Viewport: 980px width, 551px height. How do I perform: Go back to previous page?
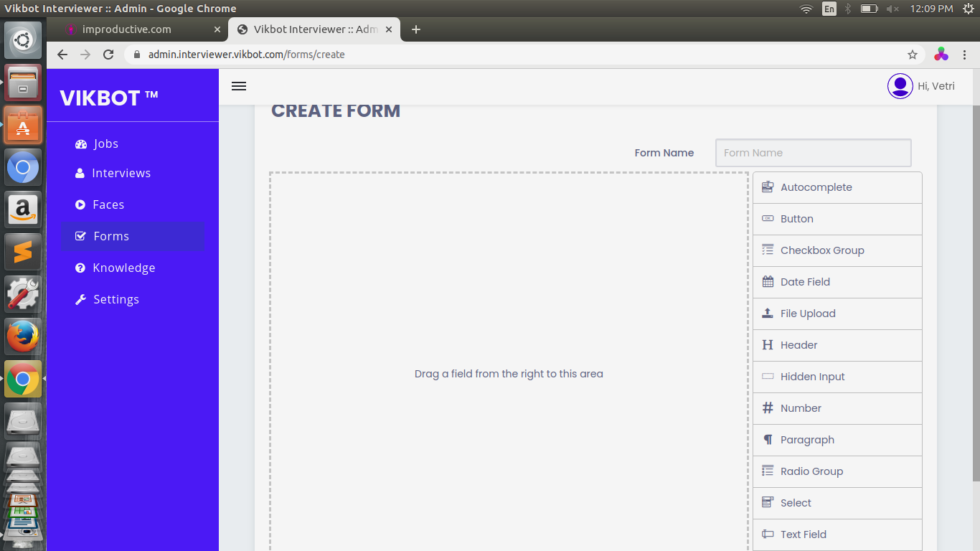click(62, 55)
